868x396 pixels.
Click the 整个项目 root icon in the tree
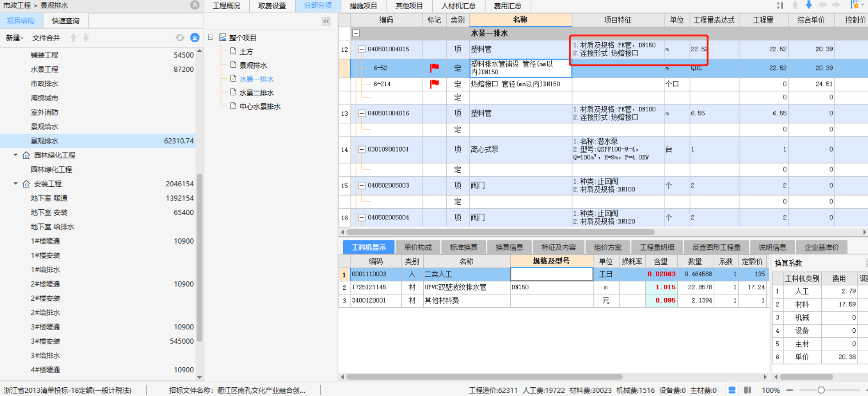click(222, 37)
